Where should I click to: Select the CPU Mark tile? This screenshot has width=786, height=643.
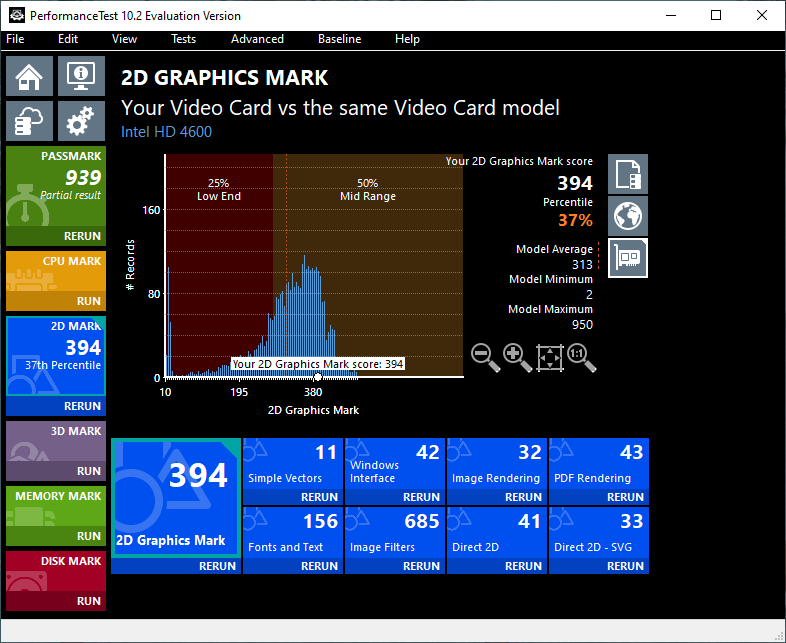(x=56, y=271)
